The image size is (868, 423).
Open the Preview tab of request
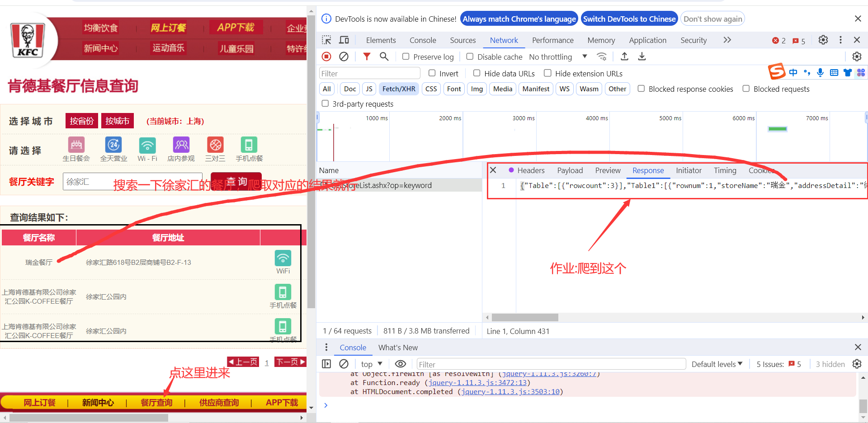tap(608, 170)
